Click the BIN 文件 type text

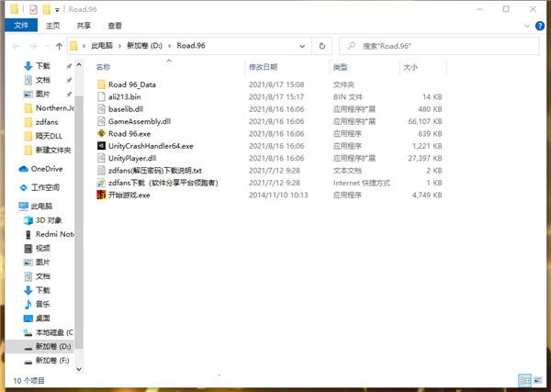click(347, 97)
